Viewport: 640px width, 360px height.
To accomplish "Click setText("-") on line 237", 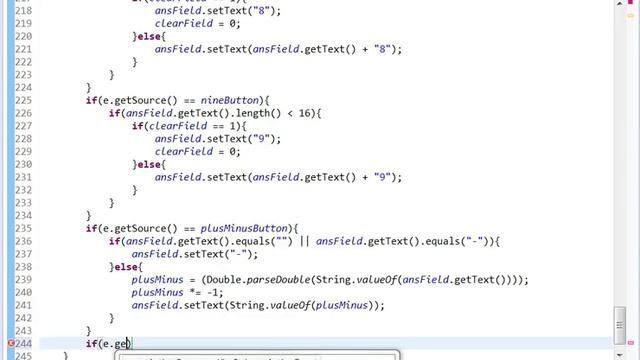I will (221, 254).
